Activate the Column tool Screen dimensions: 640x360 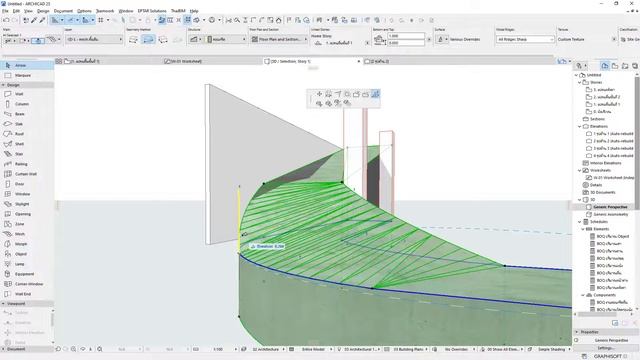(27, 104)
